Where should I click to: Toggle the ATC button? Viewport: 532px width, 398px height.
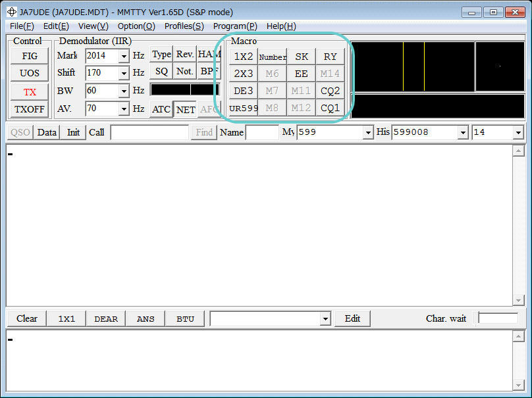[x=161, y=109]
